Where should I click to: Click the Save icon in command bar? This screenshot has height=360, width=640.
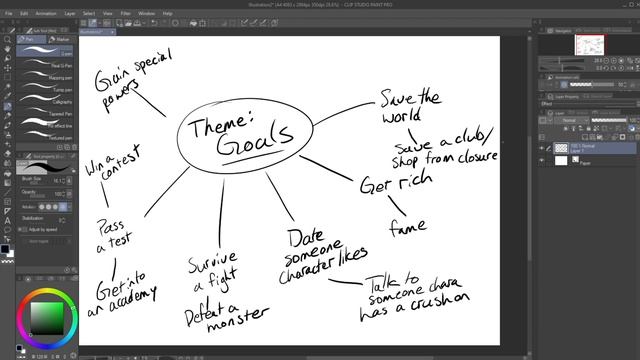point(137,23)
